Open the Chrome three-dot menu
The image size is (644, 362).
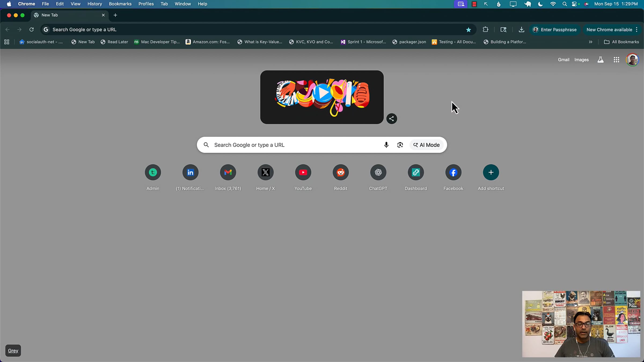point(637,29)
